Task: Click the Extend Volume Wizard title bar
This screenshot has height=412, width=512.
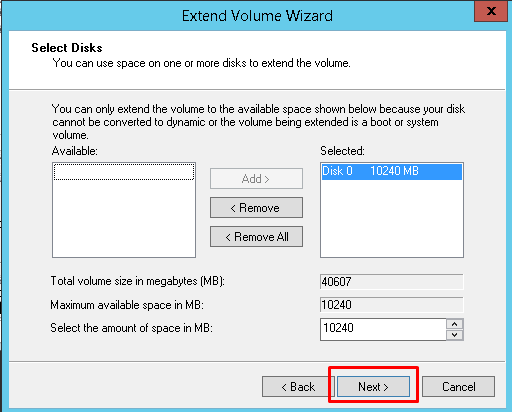Action: pyautogui.click(x=257, y=16)
